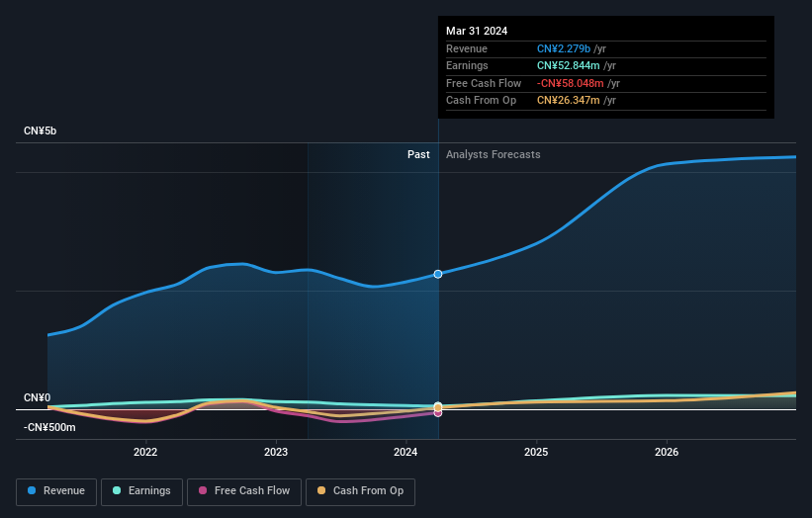Viewport: 812px width, 518px height.
Task: Select the Revenue data point at Mar 2024
Action: point(438,274)
